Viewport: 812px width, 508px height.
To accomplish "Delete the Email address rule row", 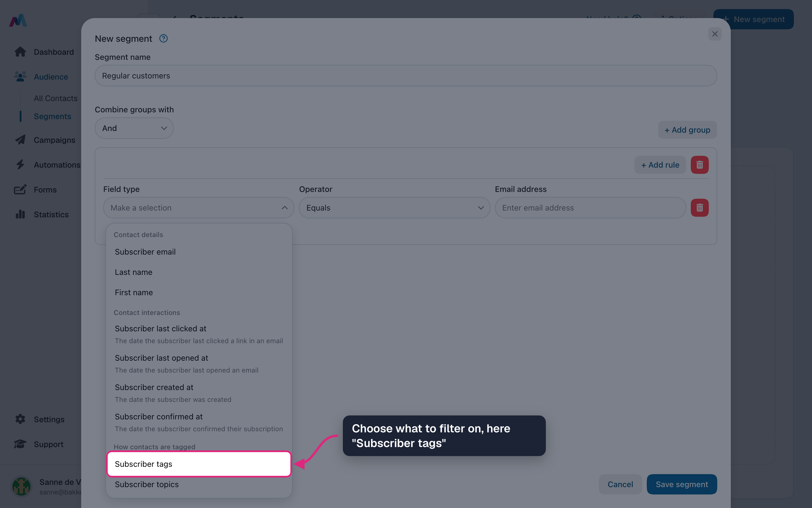I will click(x=700, y=208).
